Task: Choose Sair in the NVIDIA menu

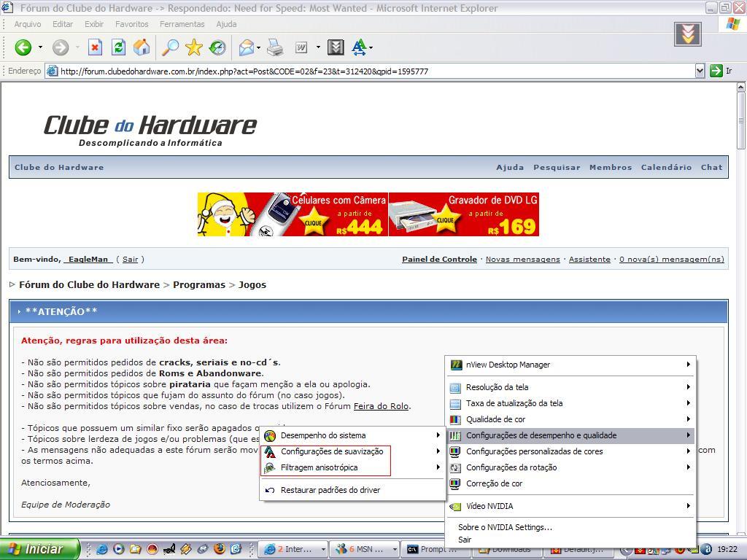Action: pyautogui.click(x=465, y=540)
